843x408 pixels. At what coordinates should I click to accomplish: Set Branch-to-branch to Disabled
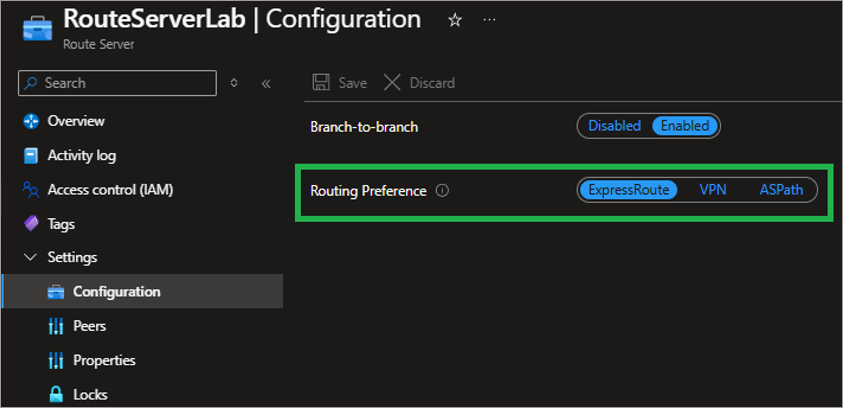[614, 126]
